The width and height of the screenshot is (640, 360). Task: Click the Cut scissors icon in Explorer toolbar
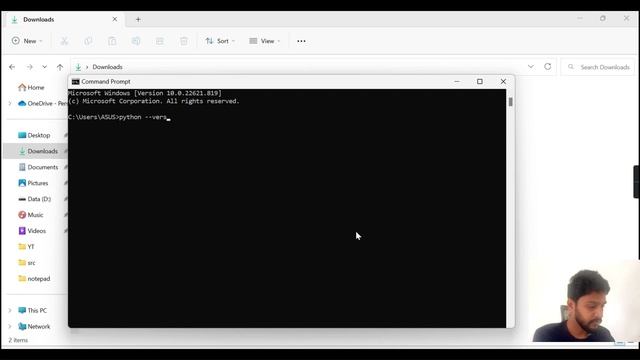click(x=64, y=41)
